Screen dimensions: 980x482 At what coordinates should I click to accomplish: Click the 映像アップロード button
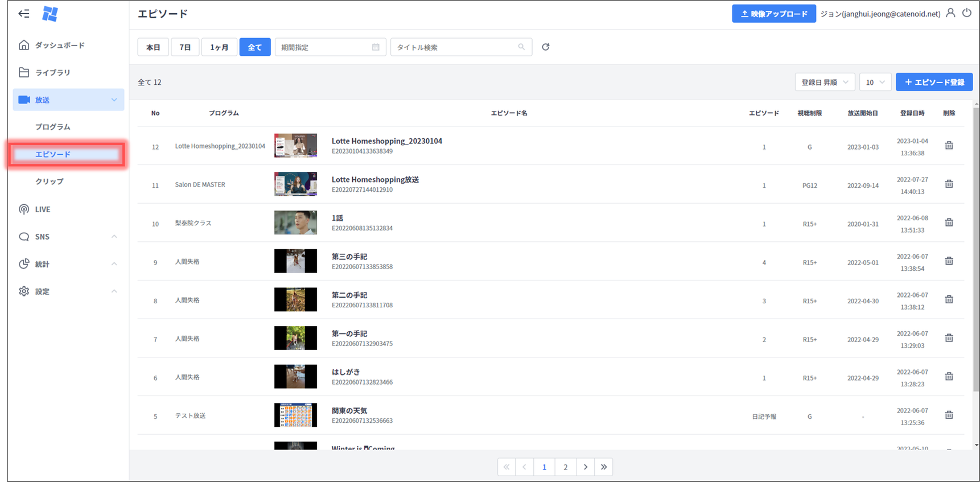[x=773, y=14]
